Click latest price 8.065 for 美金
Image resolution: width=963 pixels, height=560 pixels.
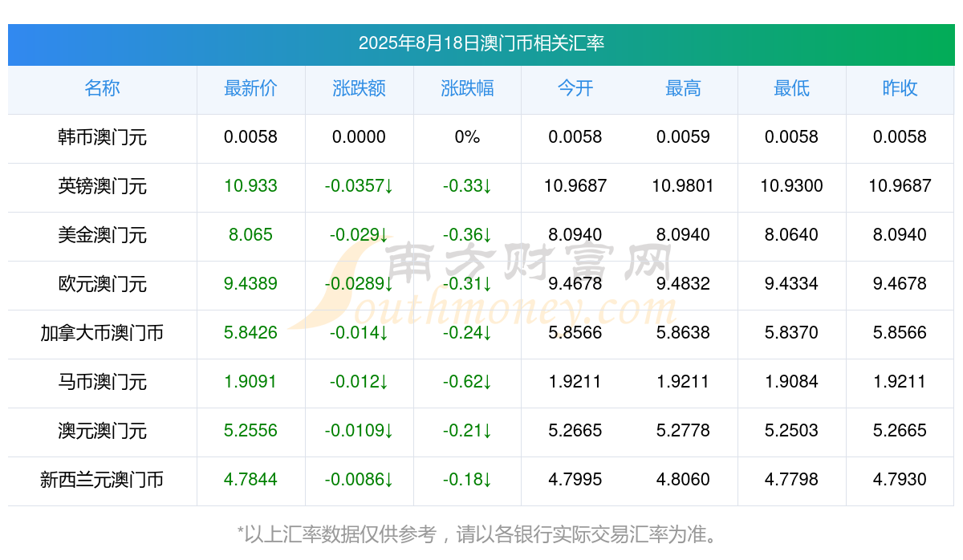(250, 235)
